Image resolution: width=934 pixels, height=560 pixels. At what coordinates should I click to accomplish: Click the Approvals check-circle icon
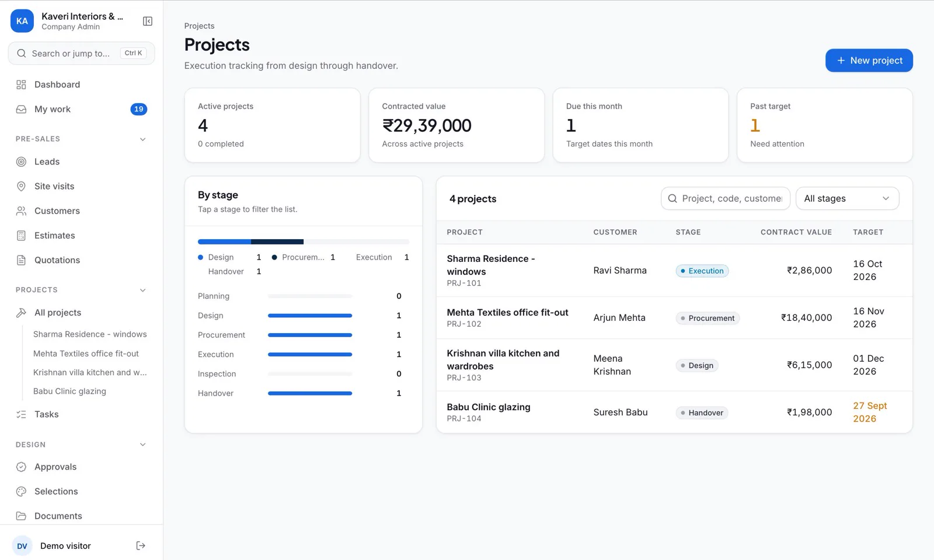pos(21,467)
